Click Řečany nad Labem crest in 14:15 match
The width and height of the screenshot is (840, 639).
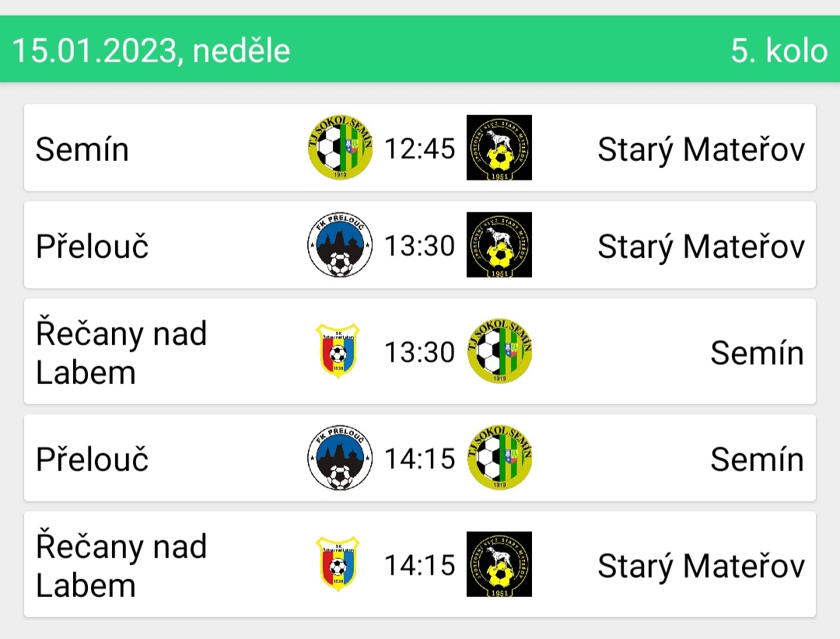coord(338,564)
